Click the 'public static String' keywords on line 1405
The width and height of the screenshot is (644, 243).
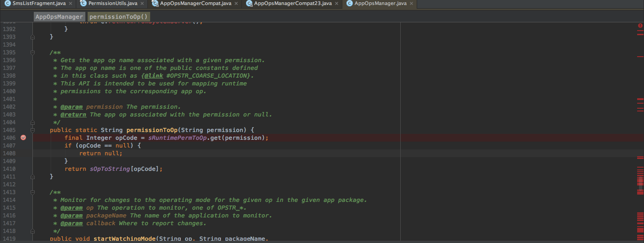click(86, 130)
